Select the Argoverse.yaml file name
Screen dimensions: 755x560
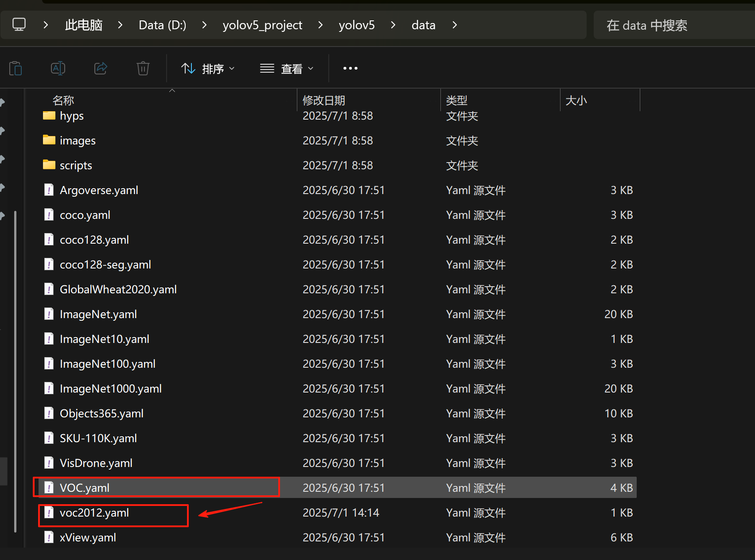tap(99, 190)
